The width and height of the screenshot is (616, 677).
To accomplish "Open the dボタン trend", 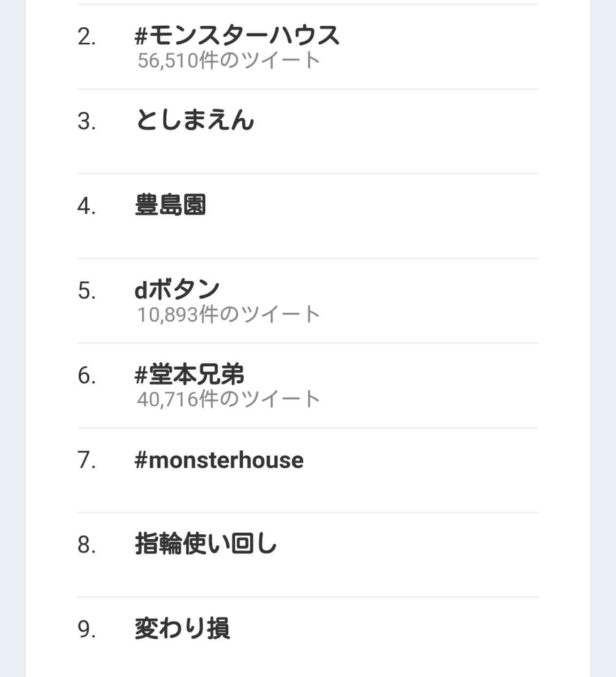I will pos(177,289).
